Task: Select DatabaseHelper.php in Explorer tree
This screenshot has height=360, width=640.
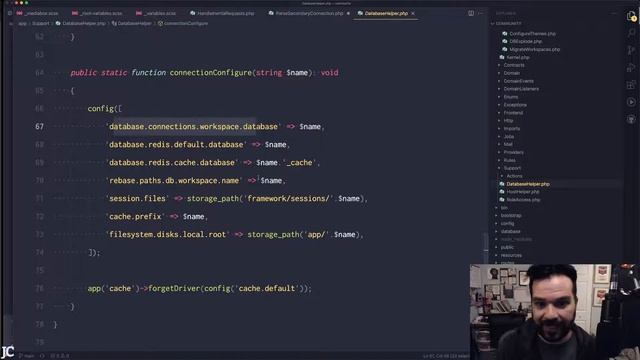Action: 528,184
